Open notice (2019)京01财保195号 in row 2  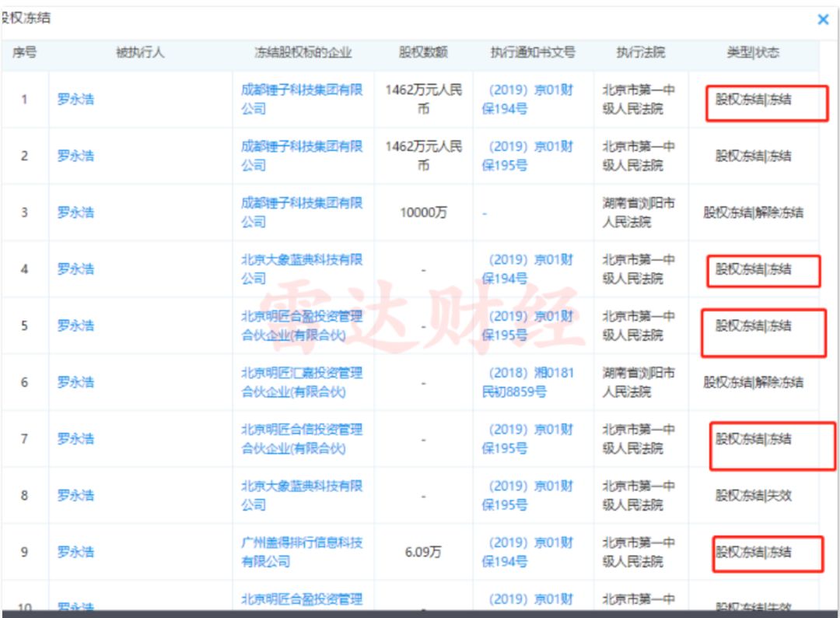(x=527, y=156)
